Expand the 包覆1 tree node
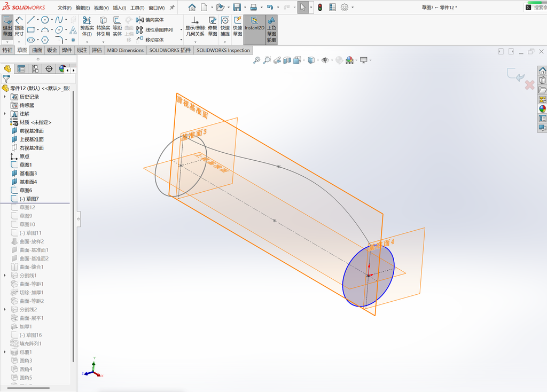This screenshot has width=547, height=392. 4,352
